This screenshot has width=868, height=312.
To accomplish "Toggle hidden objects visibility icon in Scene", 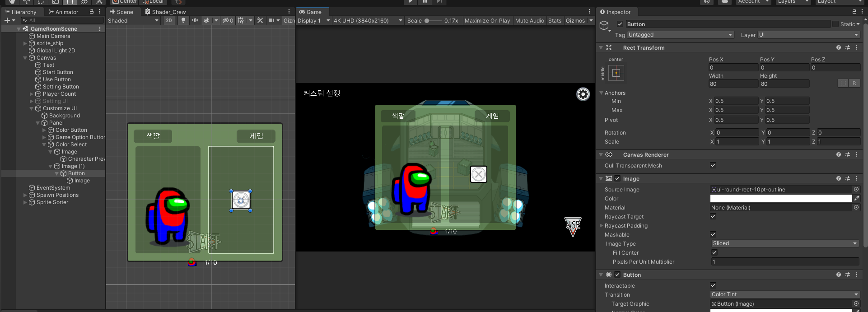I will click(x=228, y=20).
